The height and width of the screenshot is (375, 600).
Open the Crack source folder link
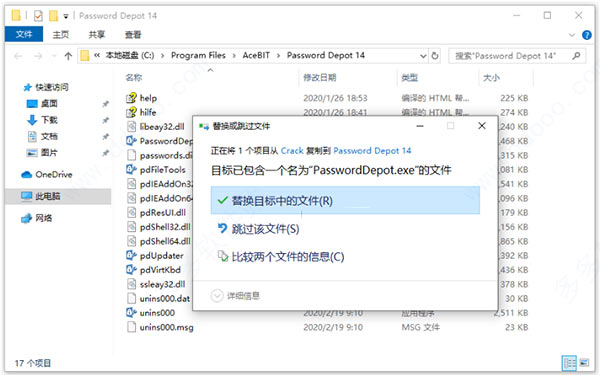pos(292,150)
